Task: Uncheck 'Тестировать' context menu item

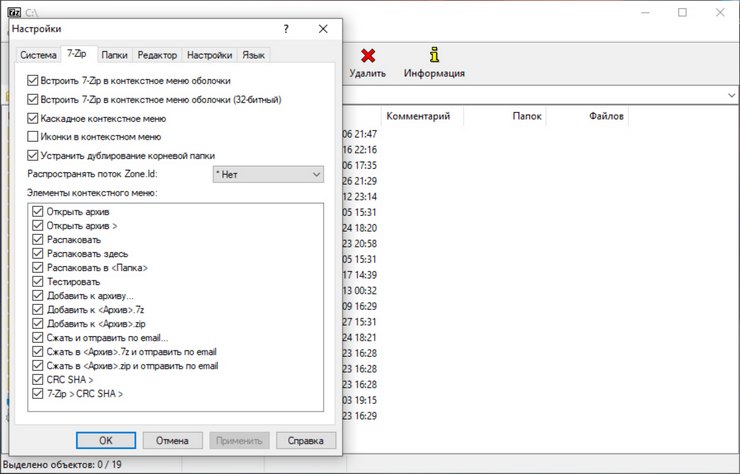Action: tap(38, 282)
